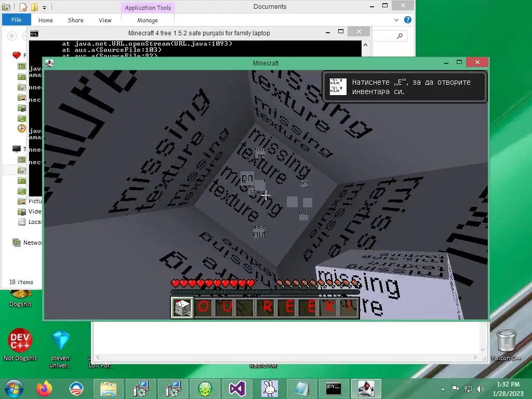Click Properties icon in Explorer quick access toolbar
The height and width of the screenshot is (399, 532).
pyautogui.click(x=23, y=7)
